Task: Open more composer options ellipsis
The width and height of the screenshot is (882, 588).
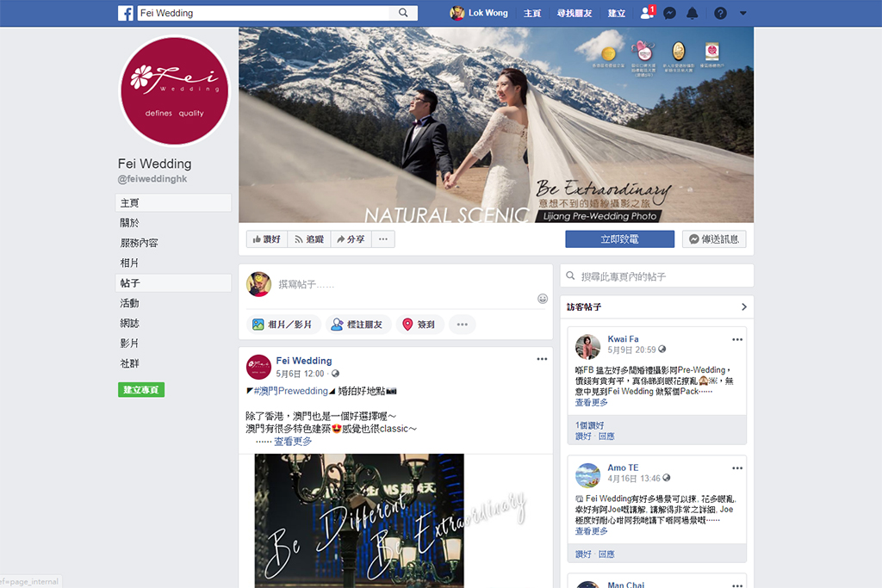Action: pos(463,325)
